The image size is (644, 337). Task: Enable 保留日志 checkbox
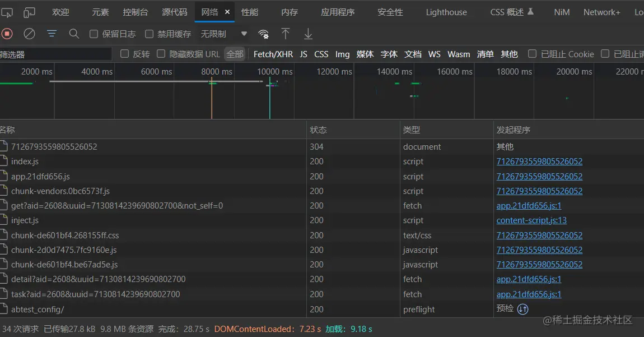[x=94, y=34]
